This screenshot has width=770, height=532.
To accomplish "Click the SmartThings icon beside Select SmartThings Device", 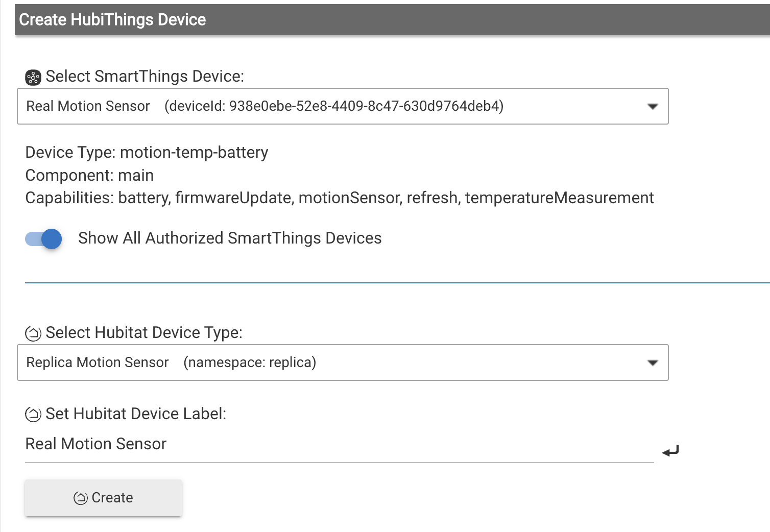I will coord(33,78).
